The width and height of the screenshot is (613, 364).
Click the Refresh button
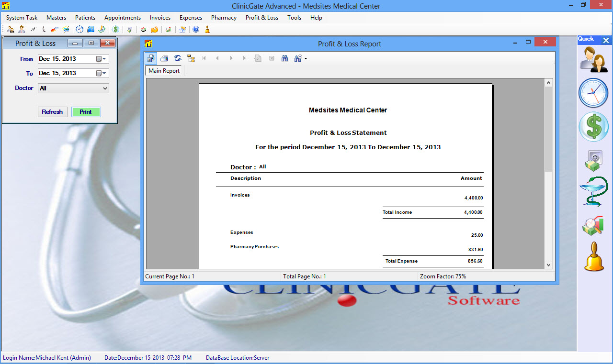pyautogui.click(x=52, y=112)
